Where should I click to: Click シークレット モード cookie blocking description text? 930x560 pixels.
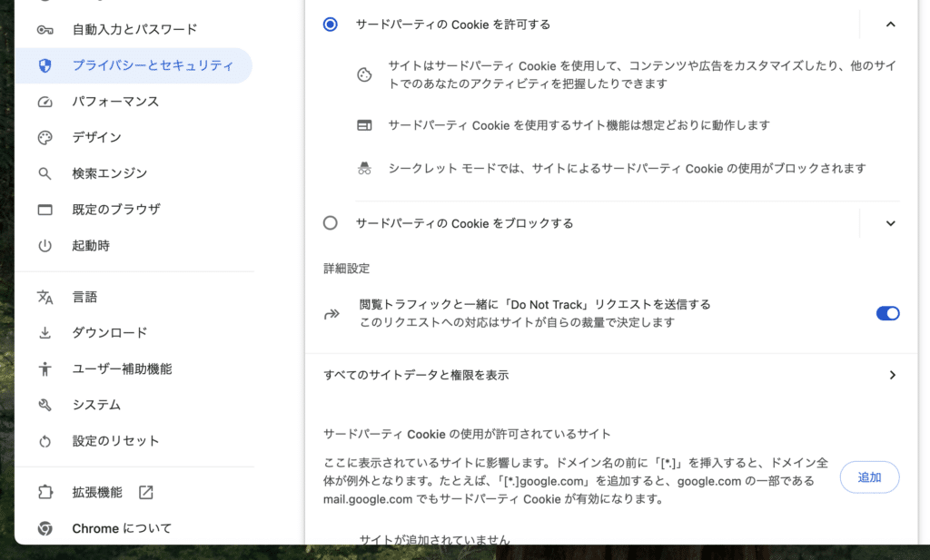(x=627, y=168)
